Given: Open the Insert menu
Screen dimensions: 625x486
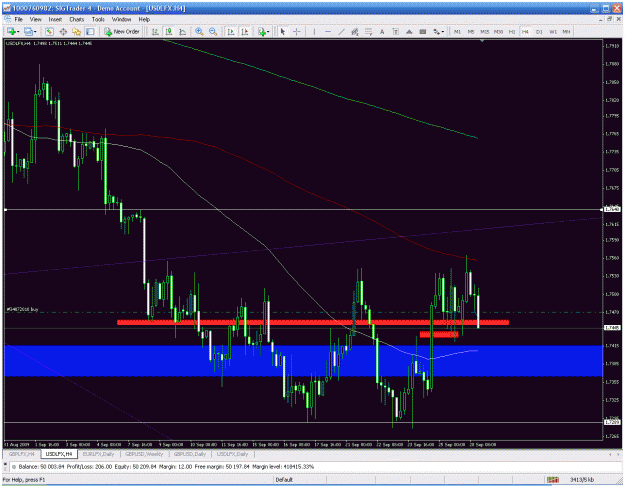Looking at the screenshot, I should coord(55,19).
